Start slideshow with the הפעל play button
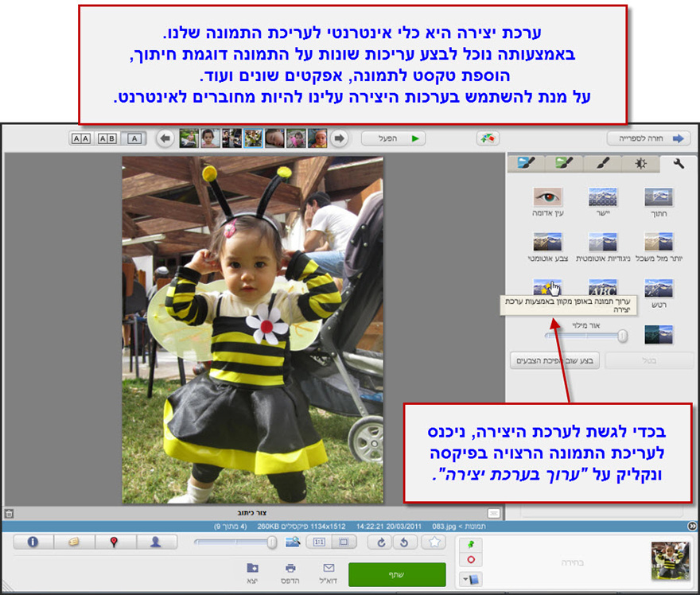Image resolution: width=700 pixels, height=595 pixels. click(393, 138)
